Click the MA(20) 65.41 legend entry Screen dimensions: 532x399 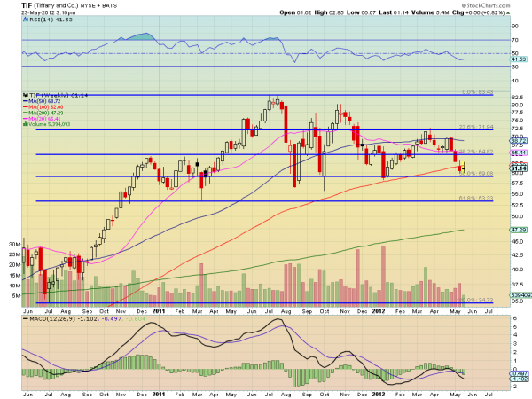coord(44,119)
